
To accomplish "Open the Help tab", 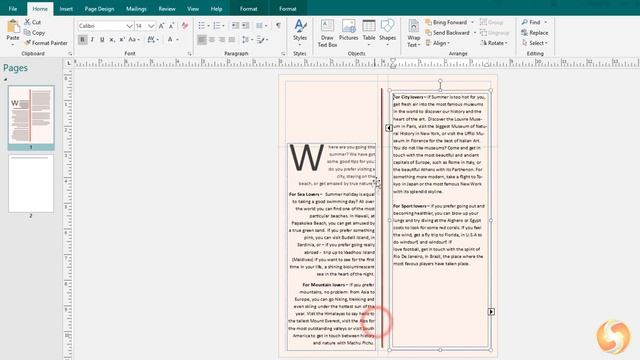I will 216,9.
